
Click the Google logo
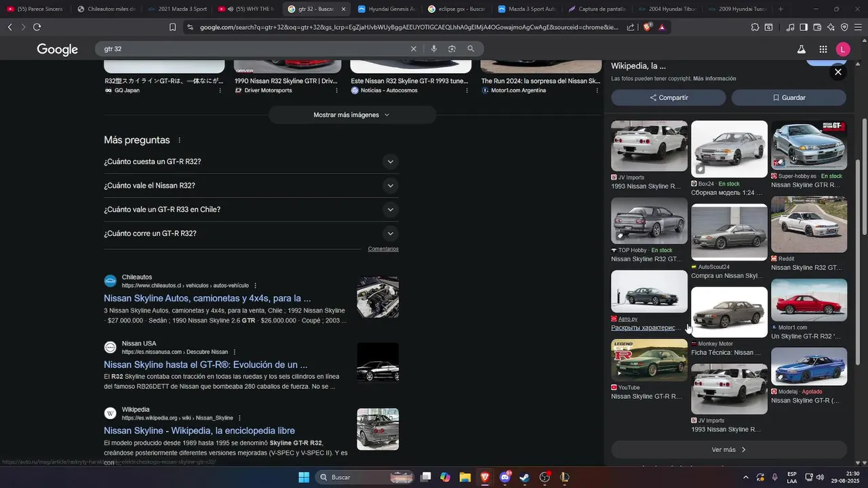pos(58,49)
